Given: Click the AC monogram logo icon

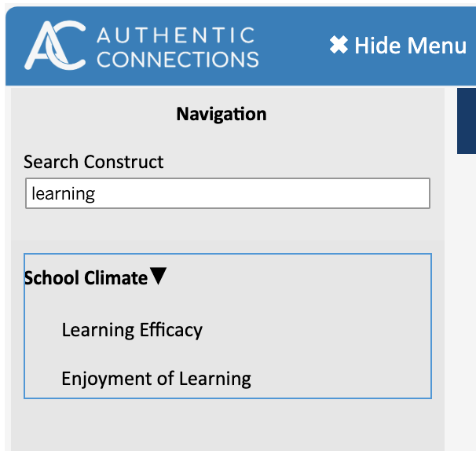Looking at the screenshot, I should tap(55, 45).
